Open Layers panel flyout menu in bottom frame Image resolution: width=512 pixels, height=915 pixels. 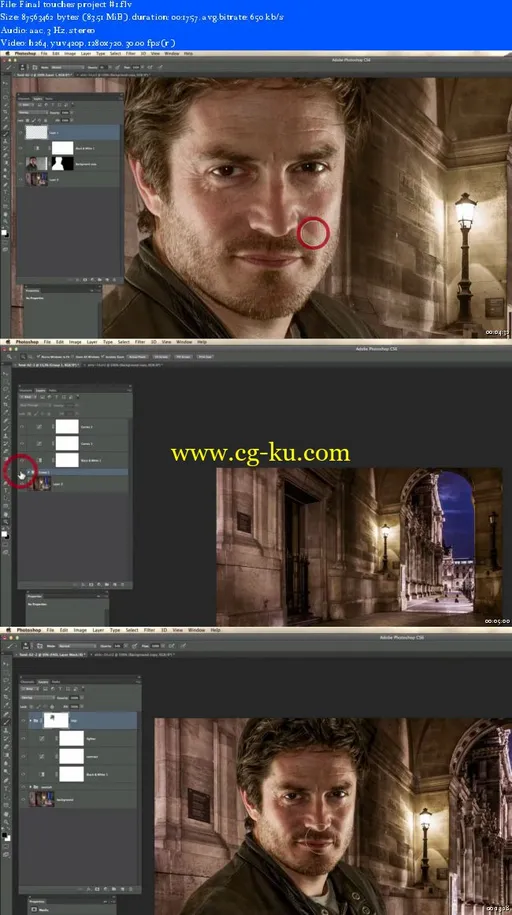tap(138, 682)
